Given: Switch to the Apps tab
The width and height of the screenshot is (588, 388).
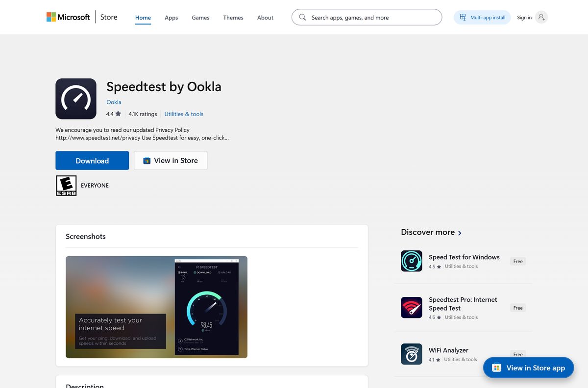Looking at the screenshot, I should coord(171,18).
